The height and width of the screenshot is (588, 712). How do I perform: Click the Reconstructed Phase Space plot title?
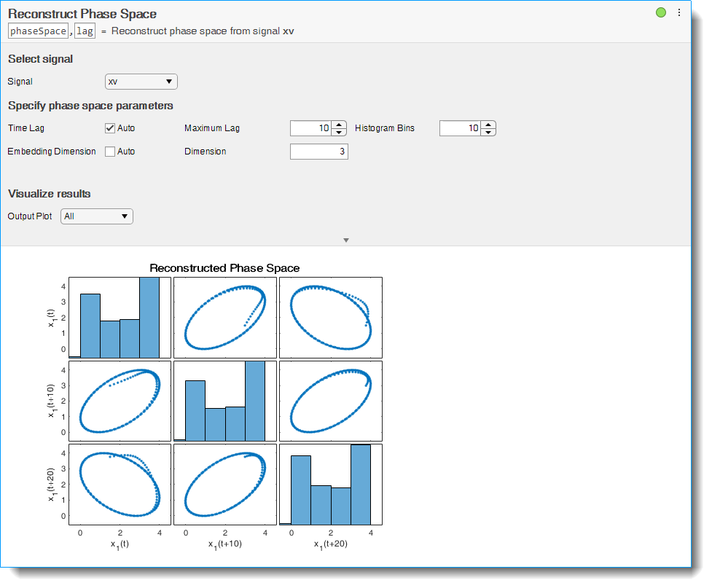tap(226, 267)
